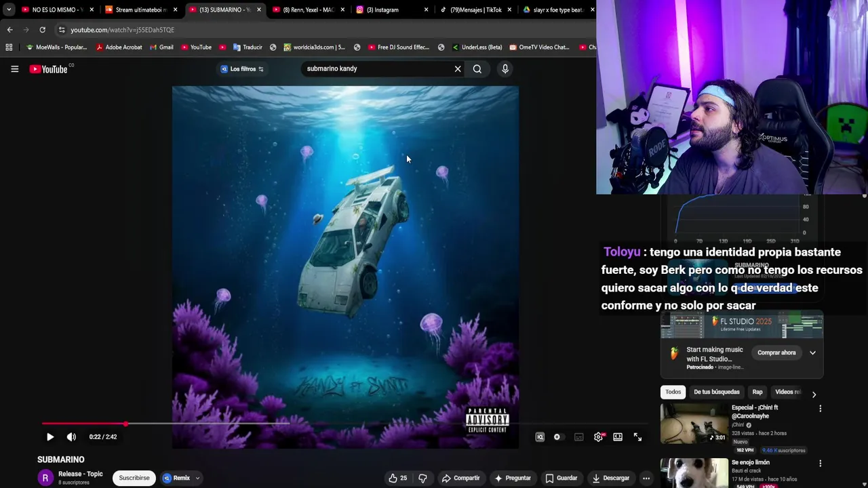This screenshot has width=868, height=488.
Task: Go back in browser
Action: [9, 30]
